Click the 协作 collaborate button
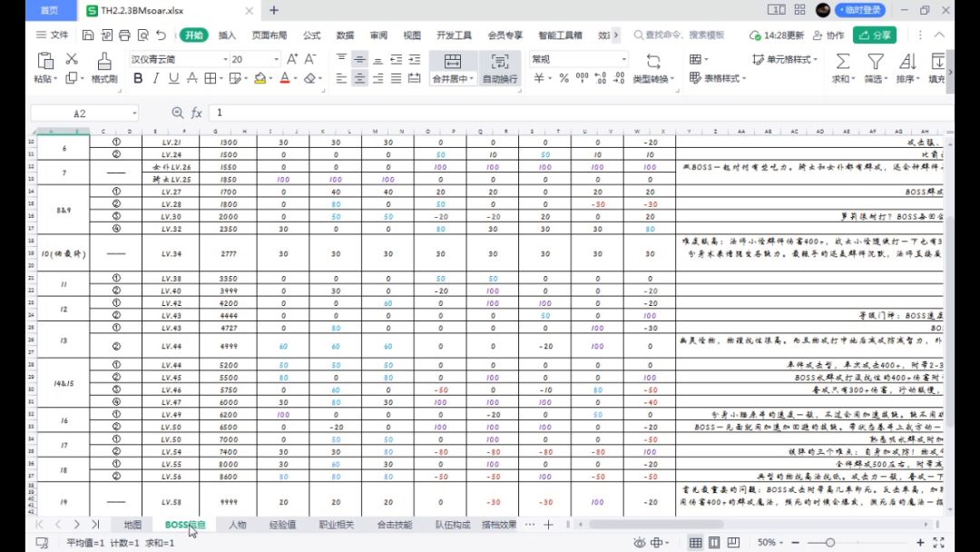980x552 pixels. (x=828, y=35)
